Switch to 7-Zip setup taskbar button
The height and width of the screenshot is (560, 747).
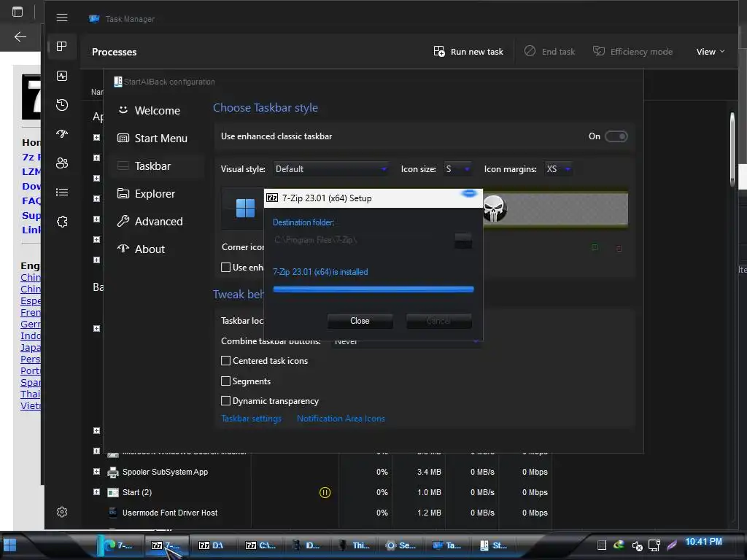tap(166, 545)
